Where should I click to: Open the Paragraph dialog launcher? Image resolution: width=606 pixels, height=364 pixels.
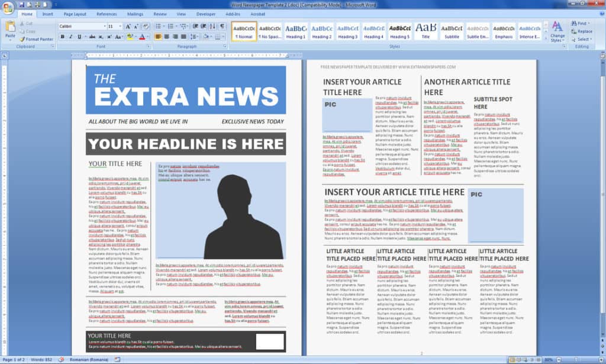point(225,46)
